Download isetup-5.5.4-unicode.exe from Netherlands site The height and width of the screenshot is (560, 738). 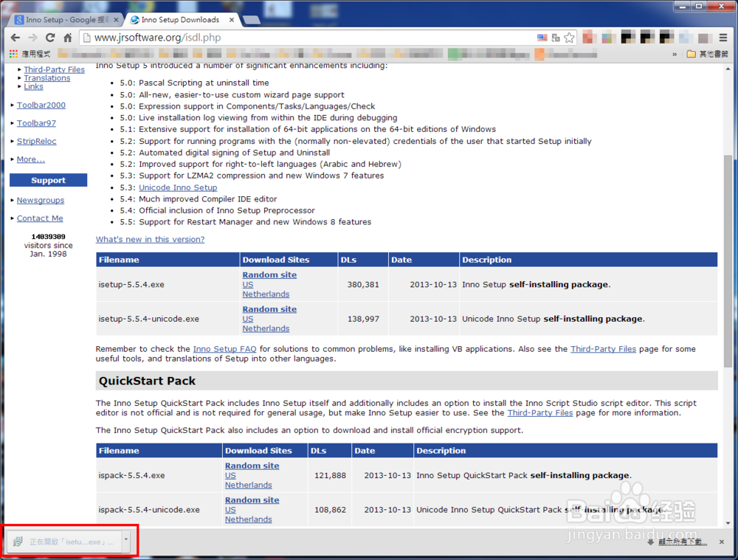coord(266,328)
